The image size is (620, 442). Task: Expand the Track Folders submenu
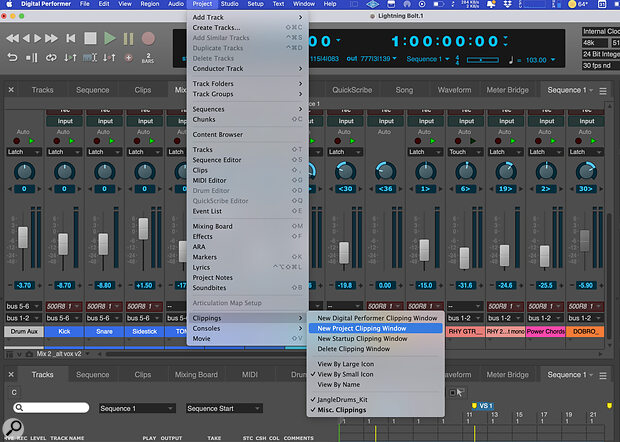pos(248,83)
